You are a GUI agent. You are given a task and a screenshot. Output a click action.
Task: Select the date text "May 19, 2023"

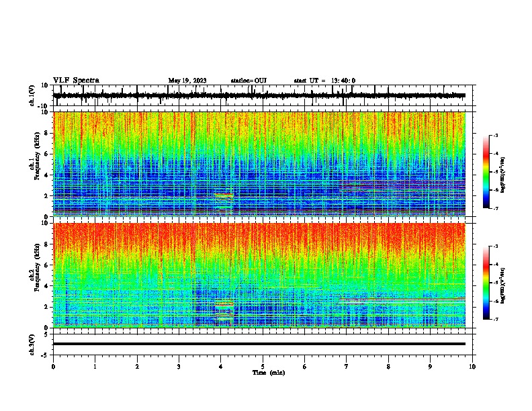(187, 81)
